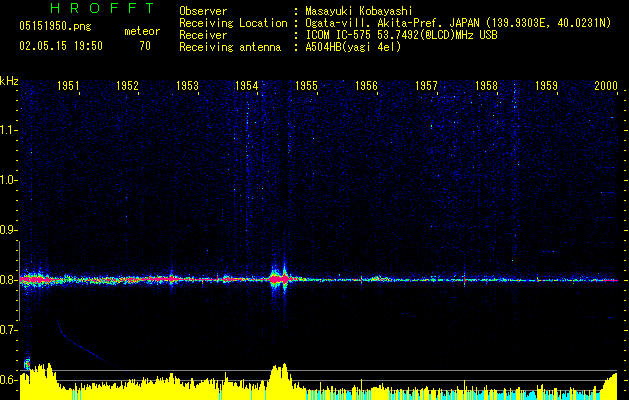Image resolution: width=629 pixels, height=400 pixels.
Task: Click the 1956 time marker
Action: (x=366, y=86)
